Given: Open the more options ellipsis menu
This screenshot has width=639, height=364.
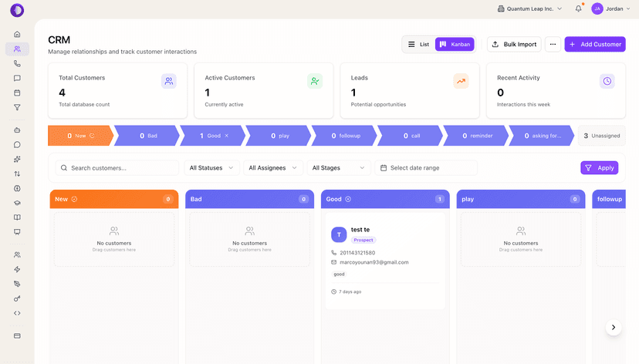Looking at the screenshot, I should 553,45.
